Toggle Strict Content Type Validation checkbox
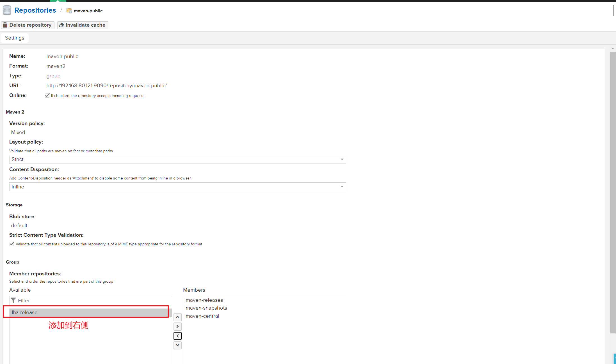 tap(12, 244)
